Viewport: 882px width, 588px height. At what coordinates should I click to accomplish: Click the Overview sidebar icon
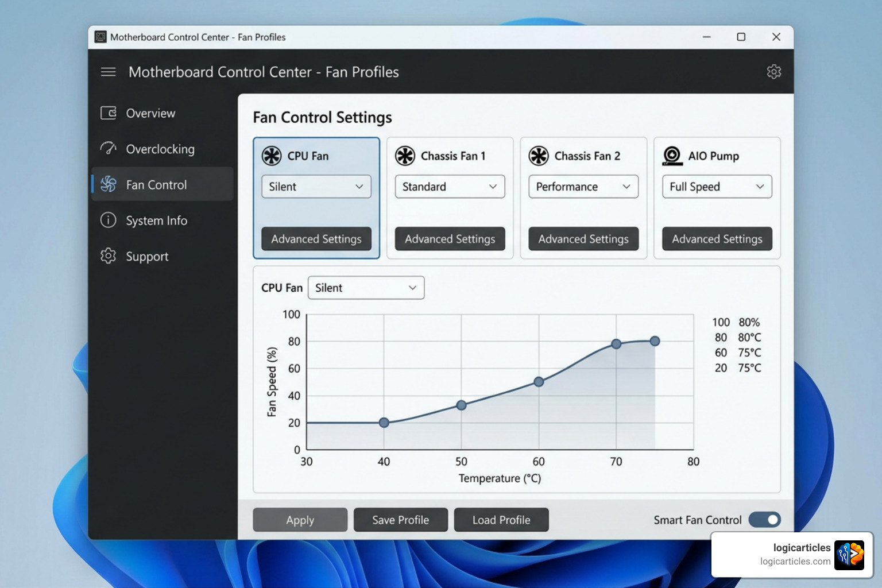pyautogui.click(x=108, y=113)
